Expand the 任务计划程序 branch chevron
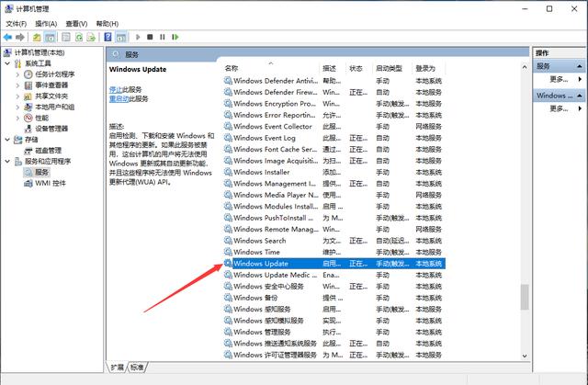The image size is (588, 385). [x=17, y=74]
